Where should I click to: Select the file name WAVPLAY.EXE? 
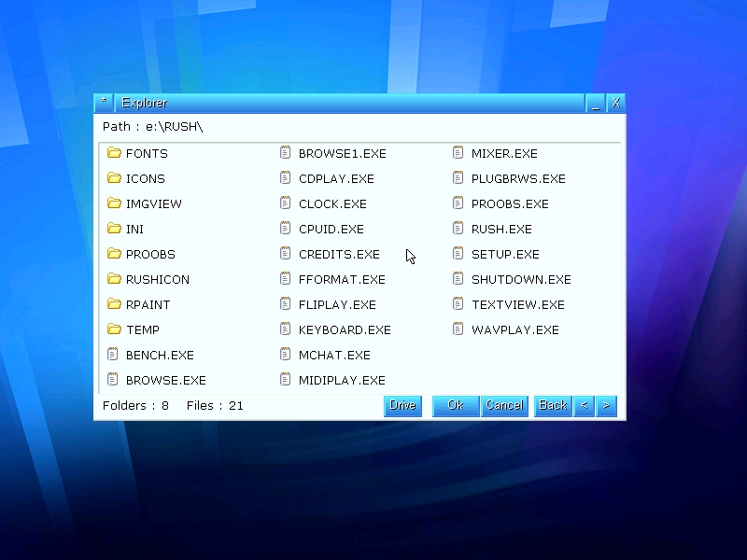coord(515,330)
